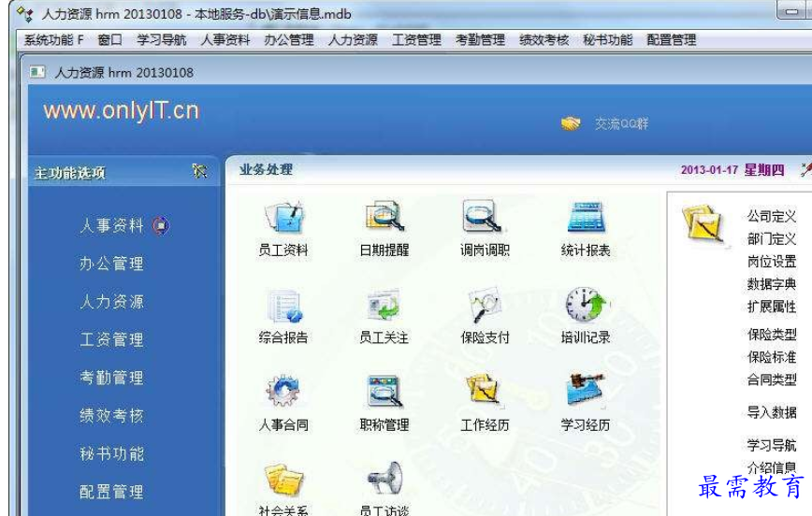Open the 系统功能 F menu
The image size is (812, 516).
54,40
